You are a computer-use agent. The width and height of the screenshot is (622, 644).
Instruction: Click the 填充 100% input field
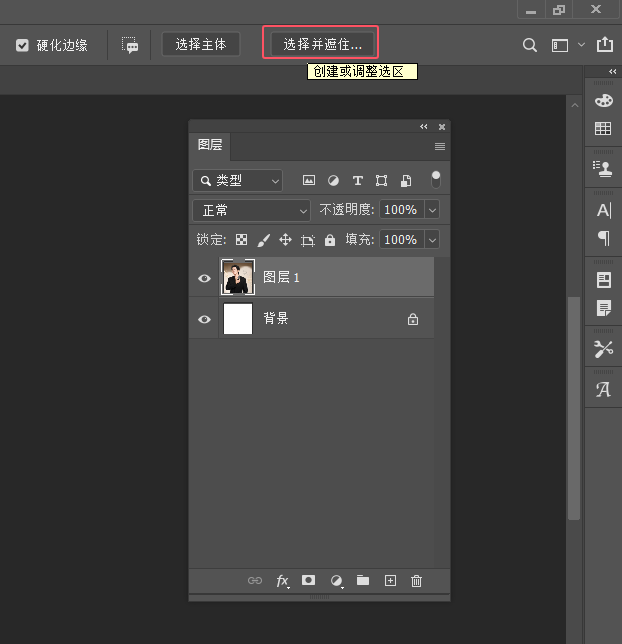click(x=401, y=239)
